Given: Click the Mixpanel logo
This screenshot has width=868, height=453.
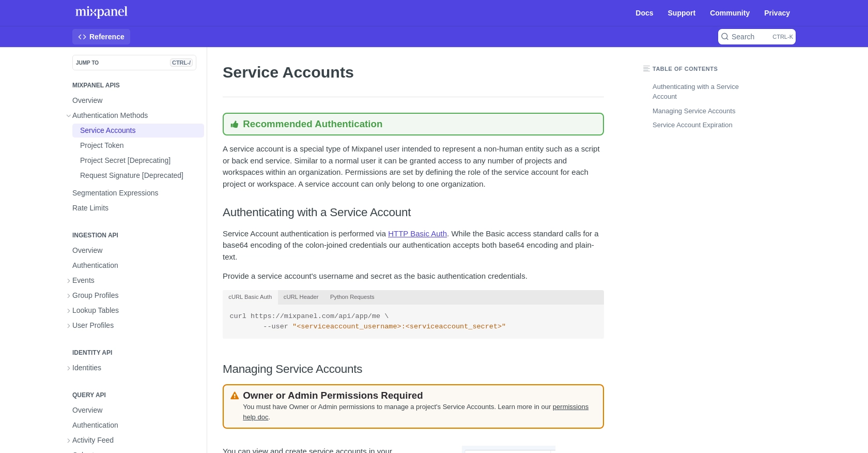Looking at the screenshot, I should click(x=101, y=12).
